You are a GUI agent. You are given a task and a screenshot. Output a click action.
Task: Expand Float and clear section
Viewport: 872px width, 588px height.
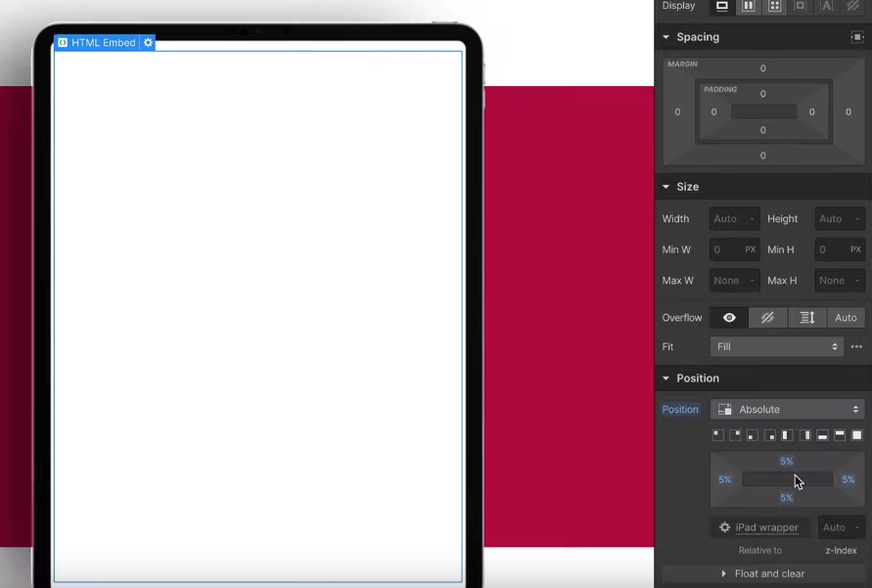click(762, 573)
